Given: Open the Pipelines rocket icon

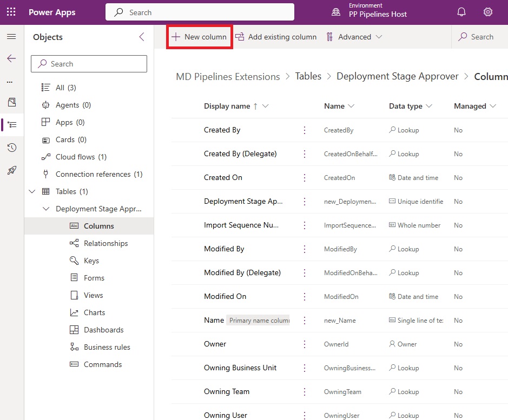Looking at the screenshot, I should click(x=12, y=170).
